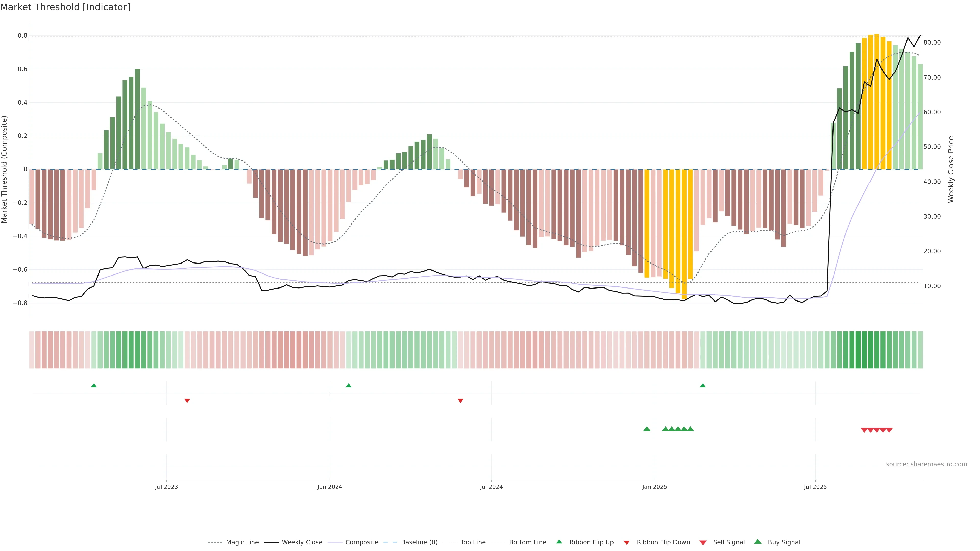Click the green flip up marker near Jan 2024
Viewport: 980px width, 551px height.
[x=348, y=386]
